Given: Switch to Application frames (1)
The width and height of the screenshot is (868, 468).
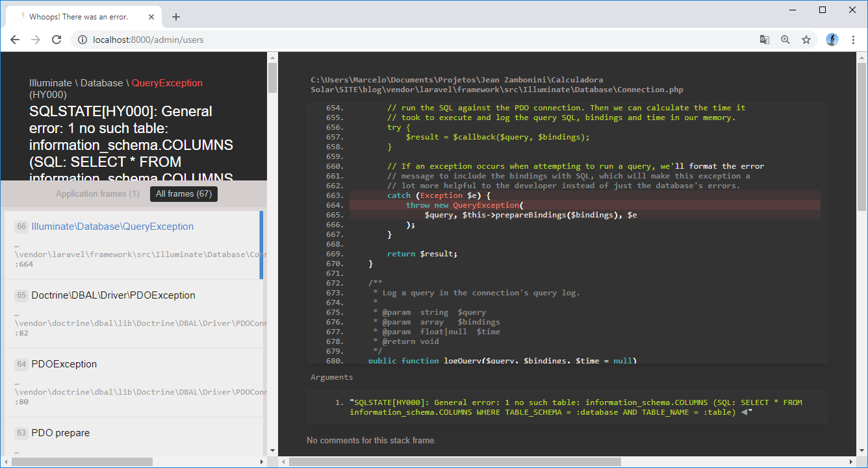Looking at the screenshot, I should pyautogui.click(x=97, y=193).
